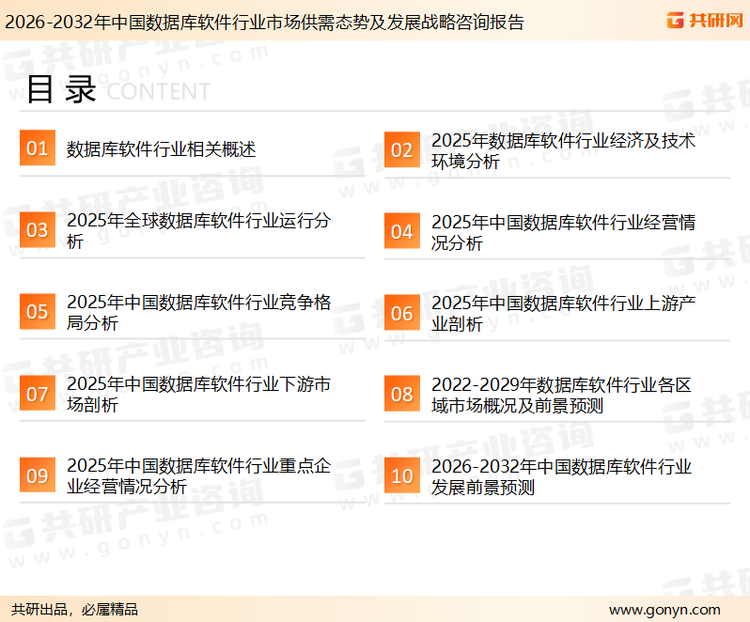Click the orange 03 chapter badge
Screen dimensions: 750x622
pyautogui.click(x=37, y=230)
